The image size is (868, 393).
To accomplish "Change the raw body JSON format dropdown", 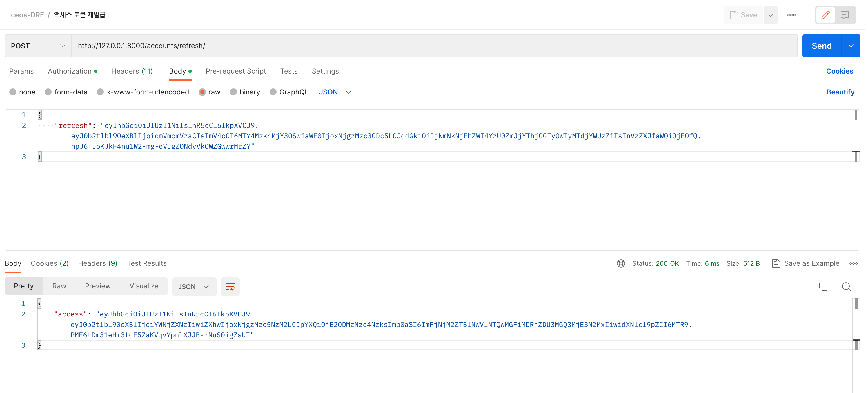I will click(x=335, y=92).
